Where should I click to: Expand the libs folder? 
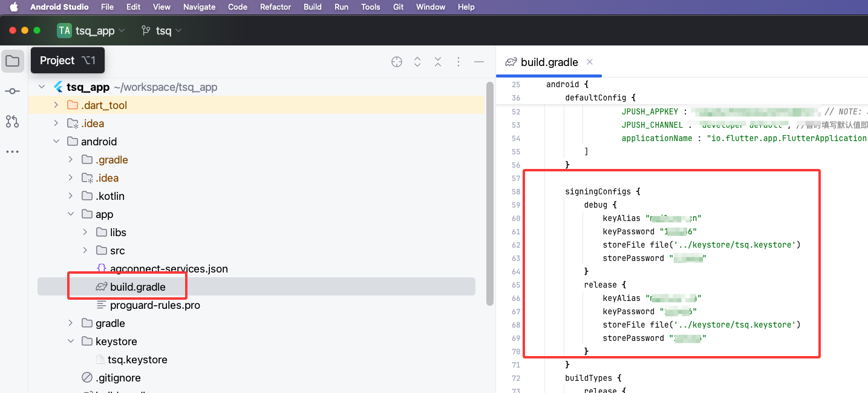85,233
